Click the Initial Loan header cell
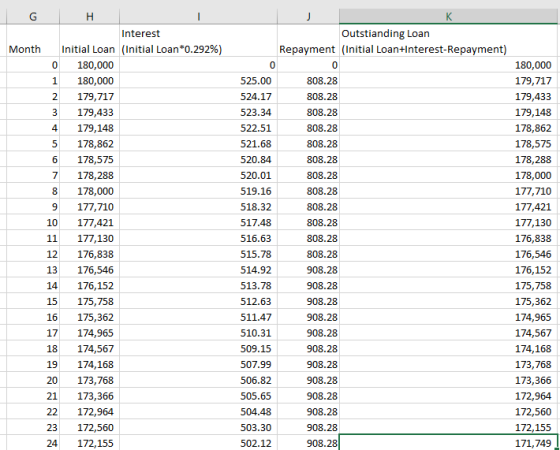Image resolution: width=560 pixels, height=450 pixels. (89, 41)
